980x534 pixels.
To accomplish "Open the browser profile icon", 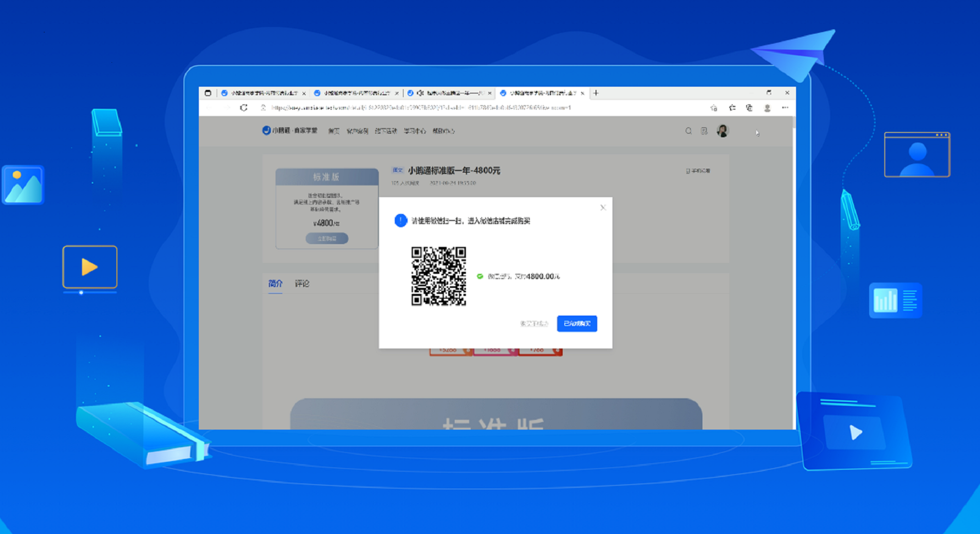I will coord(767,108).
